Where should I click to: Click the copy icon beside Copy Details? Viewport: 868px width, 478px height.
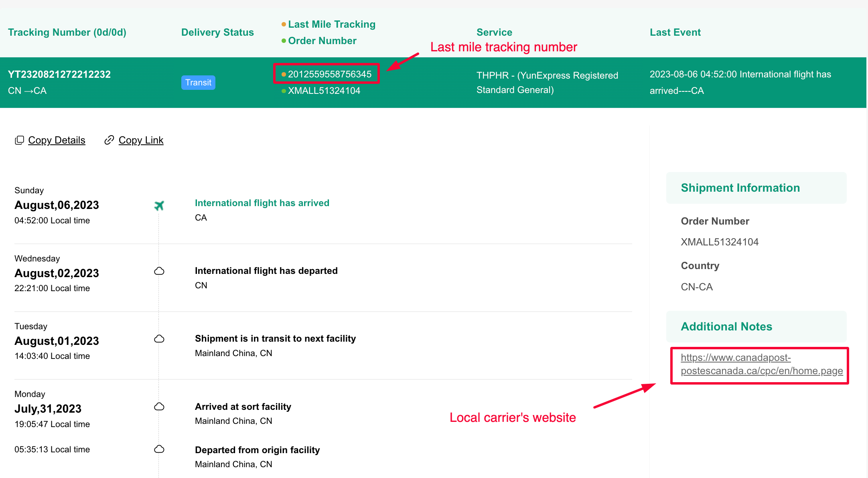19,140
